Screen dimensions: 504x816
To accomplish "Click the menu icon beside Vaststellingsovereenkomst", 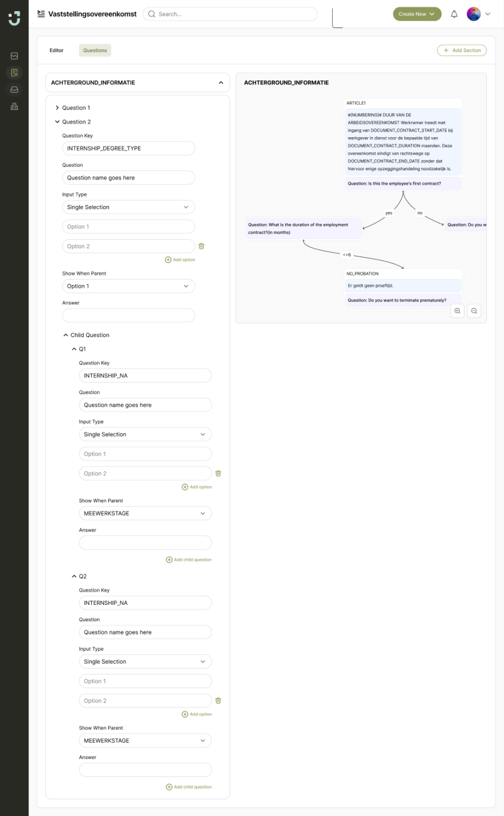I will coord(41,14).
